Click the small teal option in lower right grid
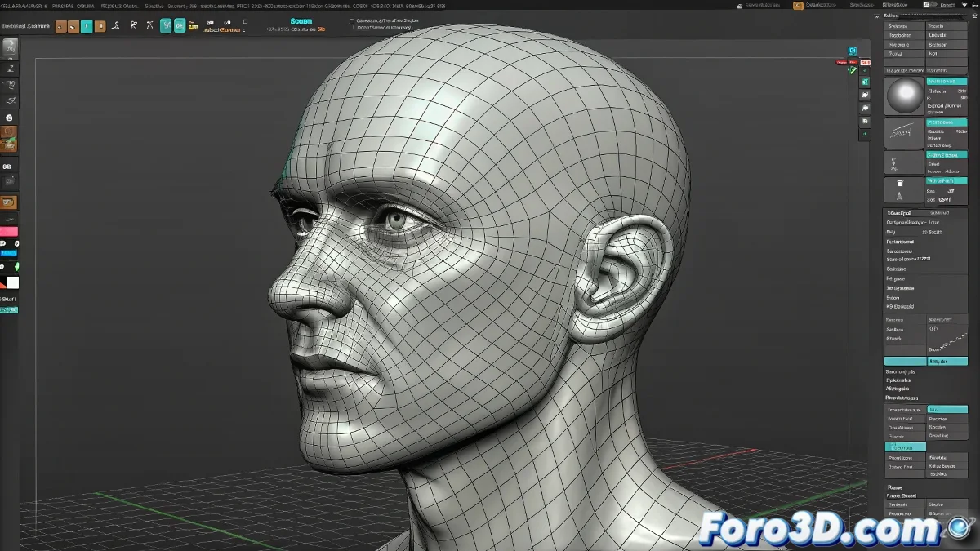This screenshot has width=980, height=551. [x=947, y=409]
